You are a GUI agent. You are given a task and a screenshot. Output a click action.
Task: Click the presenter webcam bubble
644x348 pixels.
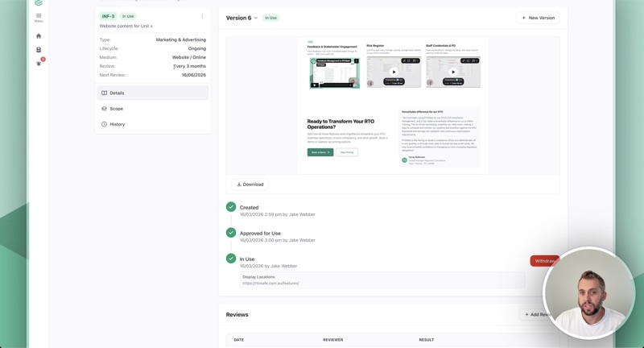589,293
